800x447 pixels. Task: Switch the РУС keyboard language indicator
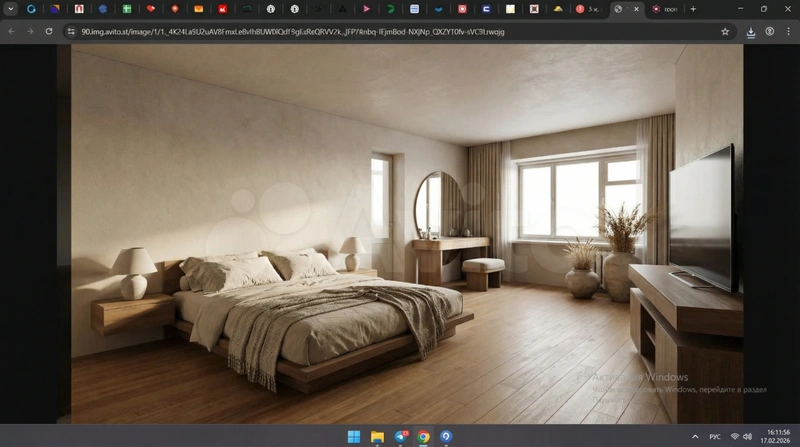click(715, 437)
